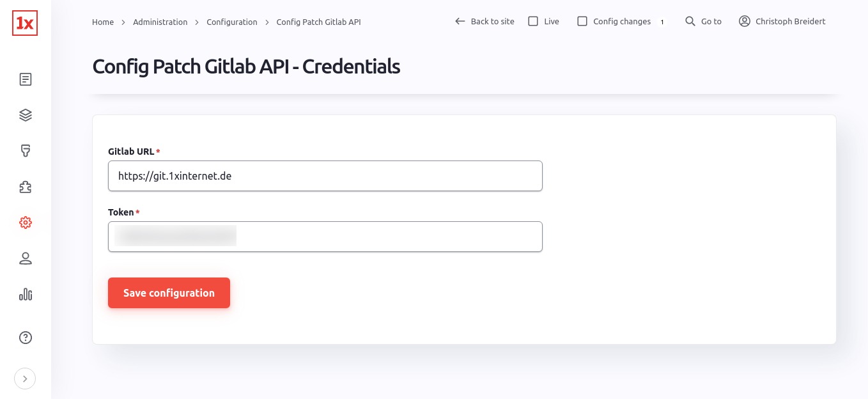Open the Go to search
The height and width of the screenshot is (399, 868).
coord(703,21)
